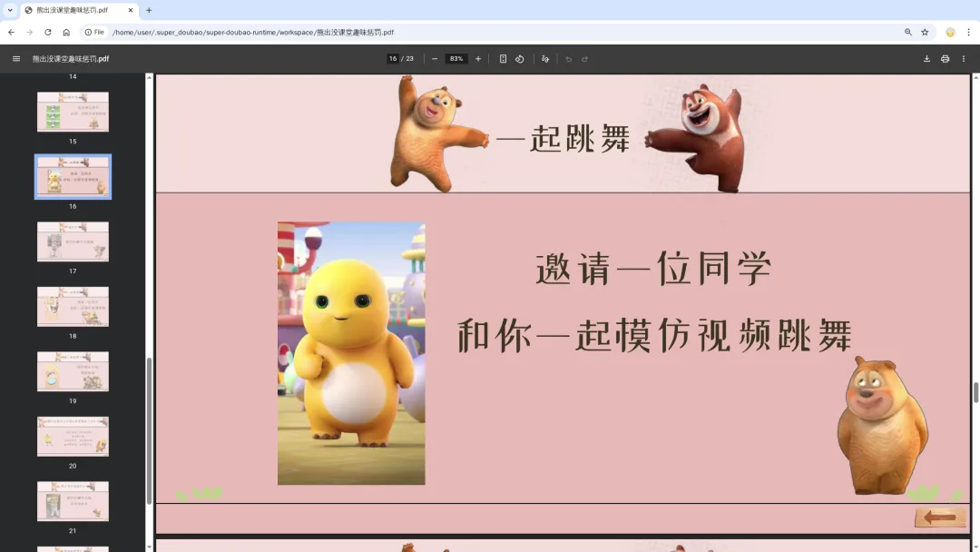The height and width of the screenshot is (552, 980).
Task: Click the document vertical scrollbar thumb
Action: point(975,392)
